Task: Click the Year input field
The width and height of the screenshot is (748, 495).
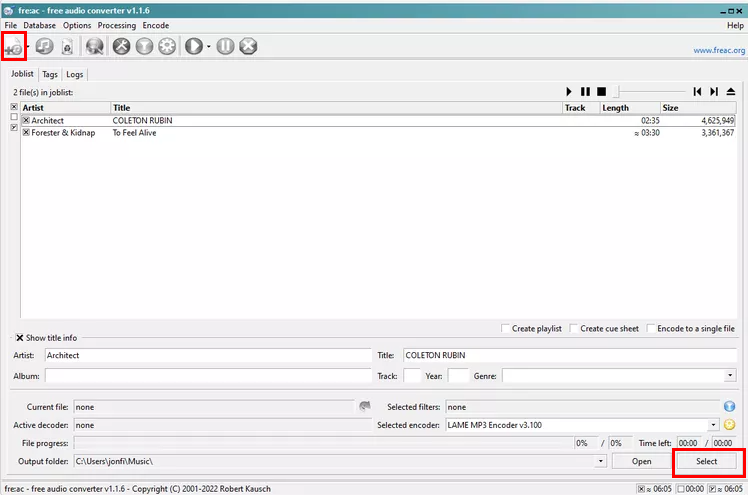Action: (x=458, y=376)
